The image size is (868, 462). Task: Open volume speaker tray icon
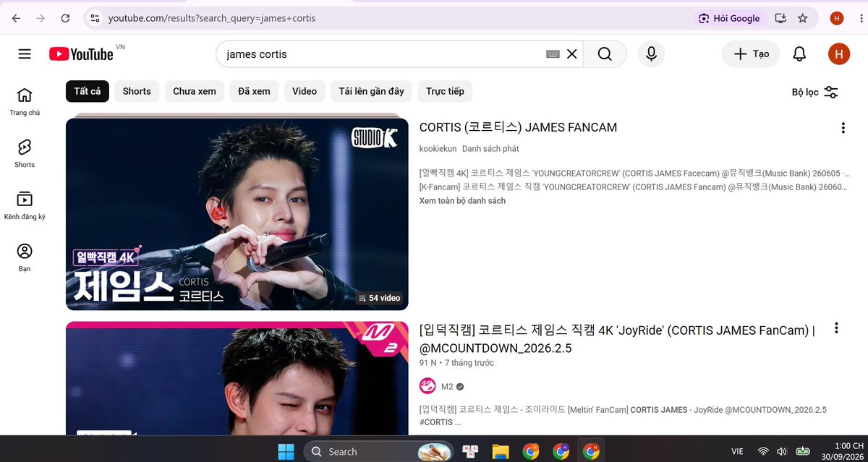coord(782,452)
